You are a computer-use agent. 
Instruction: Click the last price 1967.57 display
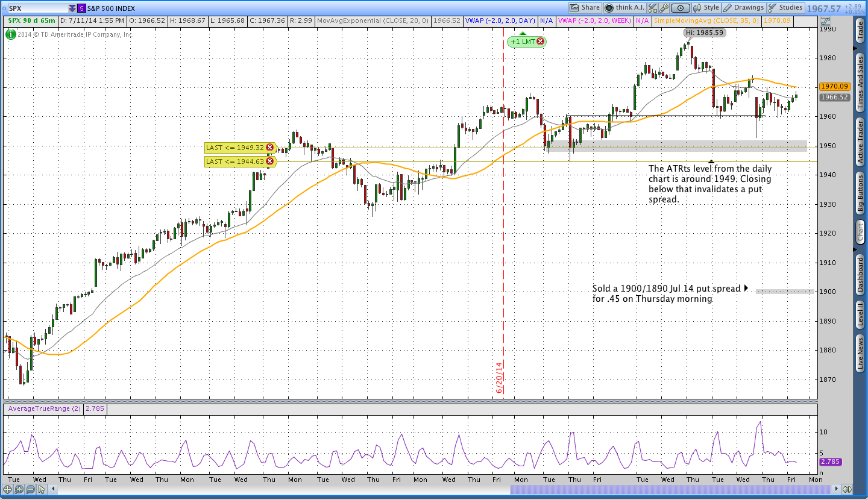(x=823, y=8)
